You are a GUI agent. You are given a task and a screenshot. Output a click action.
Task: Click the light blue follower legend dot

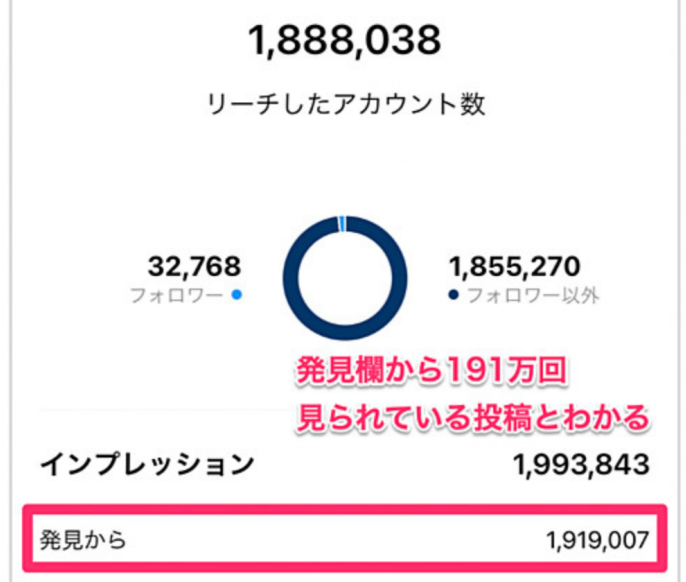click(235, 296)
